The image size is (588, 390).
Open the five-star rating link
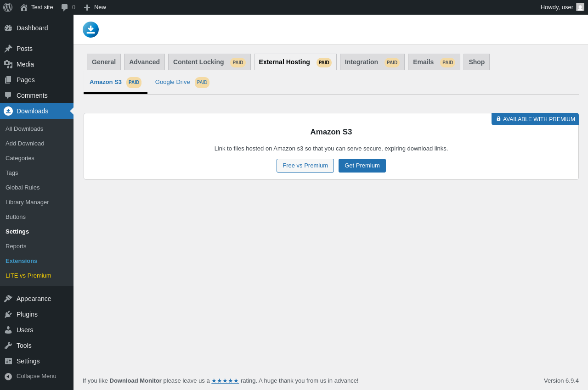[225, 381]
